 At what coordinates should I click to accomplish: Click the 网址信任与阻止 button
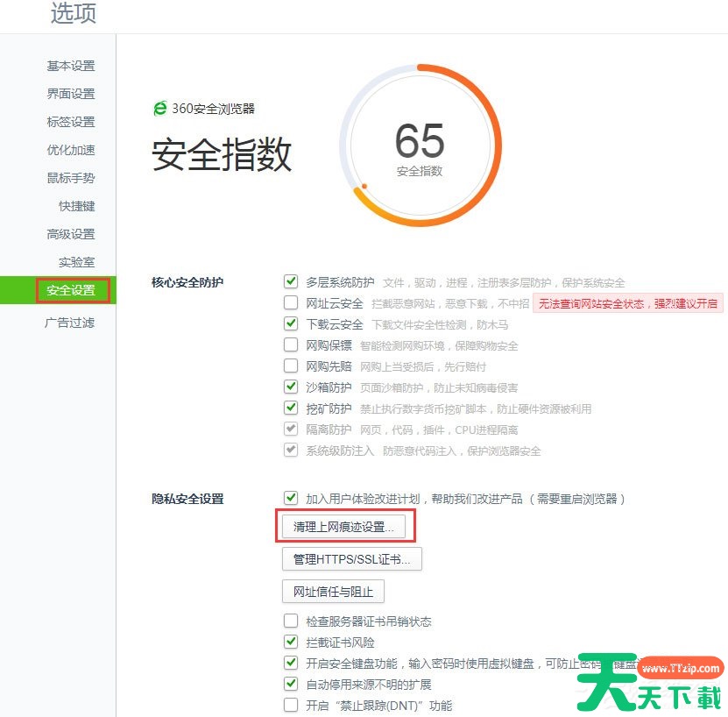point(333,591)
